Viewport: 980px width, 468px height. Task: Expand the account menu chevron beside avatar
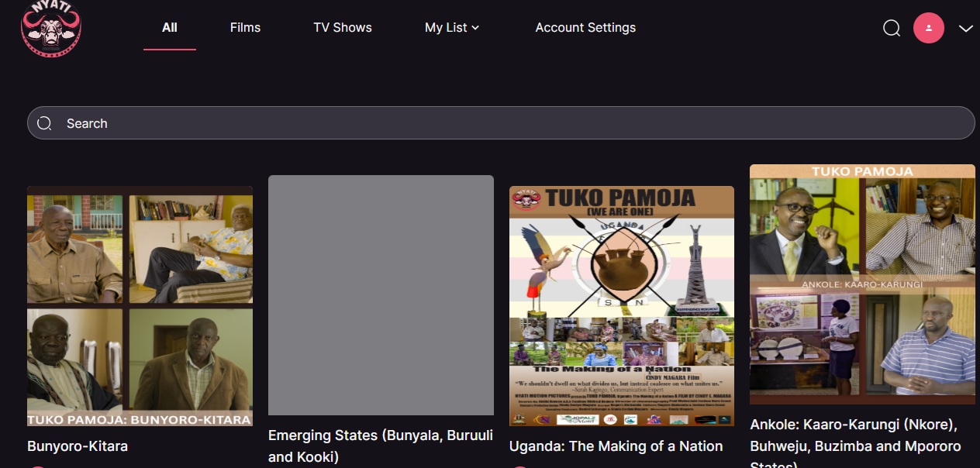tap(965, 29)
